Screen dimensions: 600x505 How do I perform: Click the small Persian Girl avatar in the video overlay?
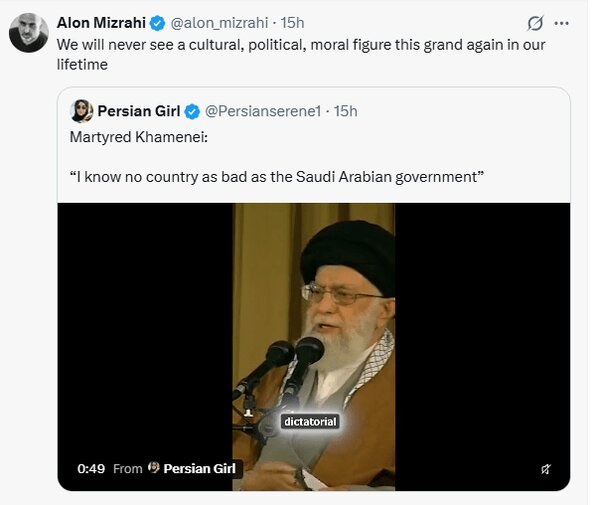pyautogui.click(x=153, y=468)
